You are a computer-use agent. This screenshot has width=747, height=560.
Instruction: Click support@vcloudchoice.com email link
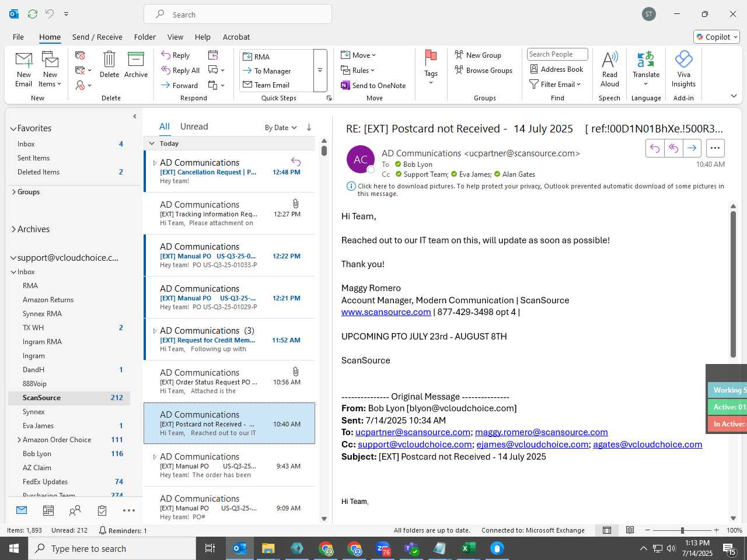pyautogui.click(x=415, y=444)
